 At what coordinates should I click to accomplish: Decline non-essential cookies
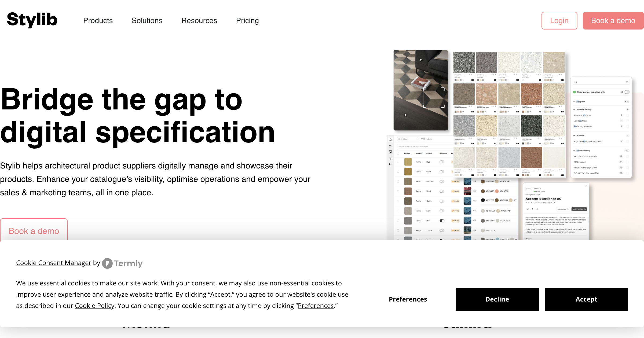point(497,299)
